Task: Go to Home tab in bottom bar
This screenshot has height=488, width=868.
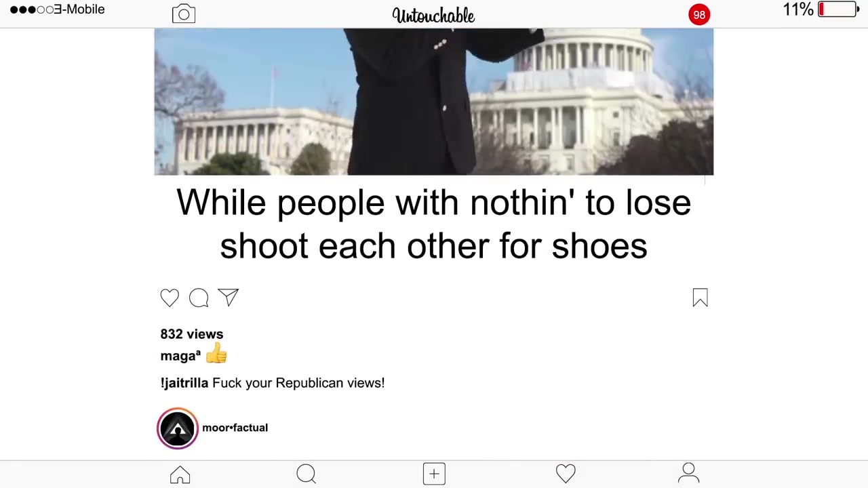Action: [x=180, y=474]
